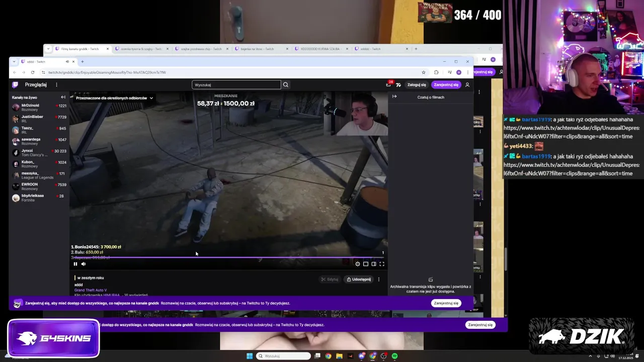Go back in the front browser
This screenshot has width=644, height=362.
(x=15, y=72)
